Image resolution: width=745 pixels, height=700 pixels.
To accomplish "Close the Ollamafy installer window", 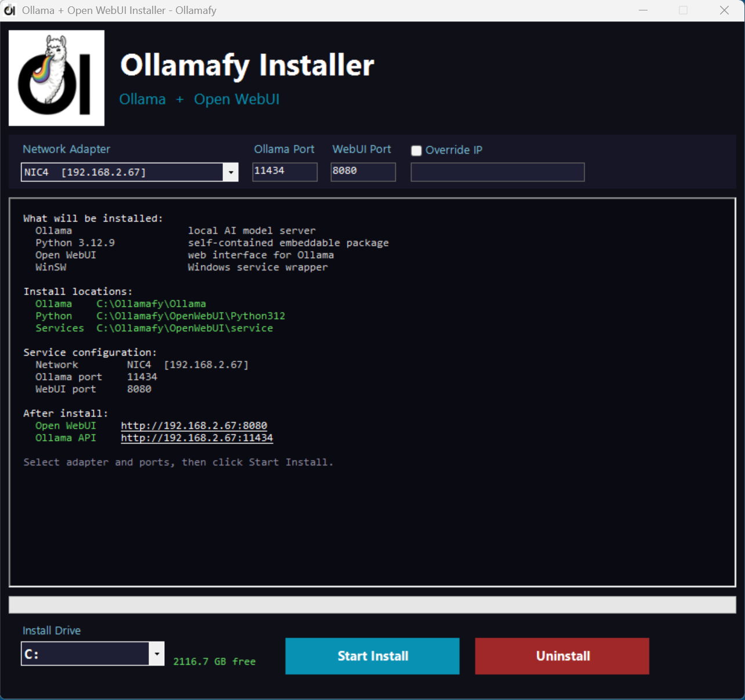I will (x=724, y=10).
